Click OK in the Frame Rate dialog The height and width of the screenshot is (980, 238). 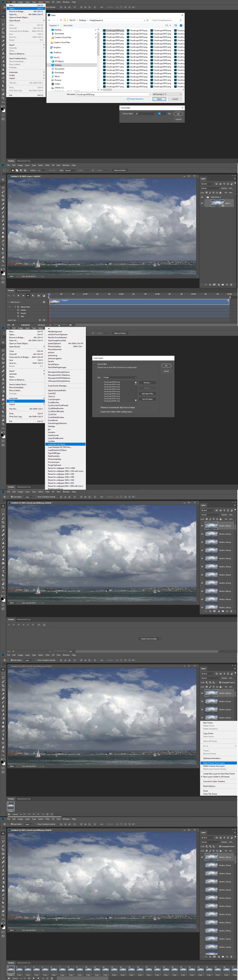[x=178, y=114]
